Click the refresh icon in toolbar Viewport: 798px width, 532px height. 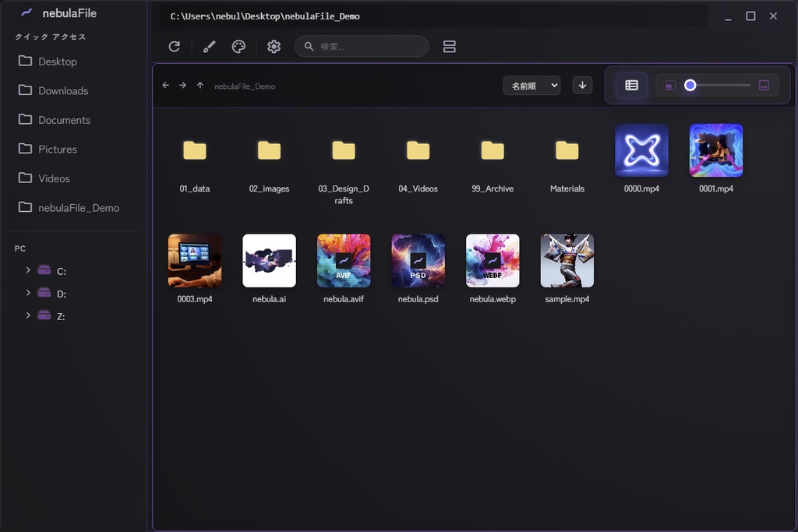(174, 47)
